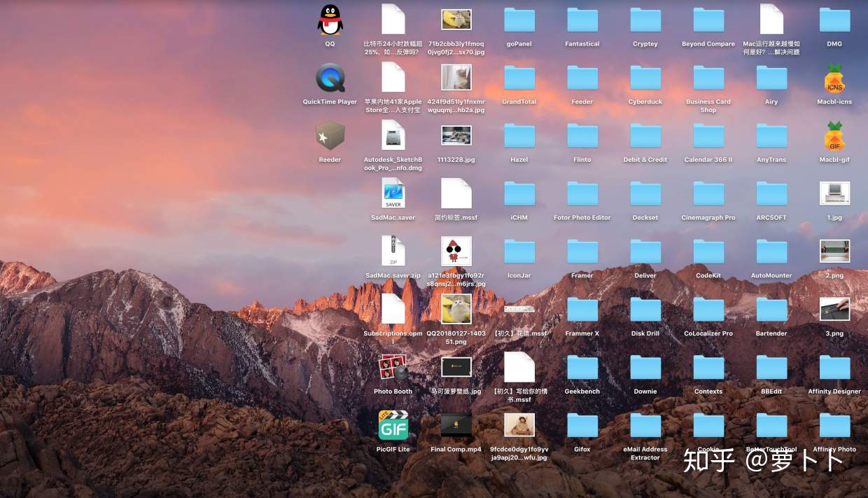868x498 pixels.
Task: Select the DMG folder
Action: pos(834,20)
